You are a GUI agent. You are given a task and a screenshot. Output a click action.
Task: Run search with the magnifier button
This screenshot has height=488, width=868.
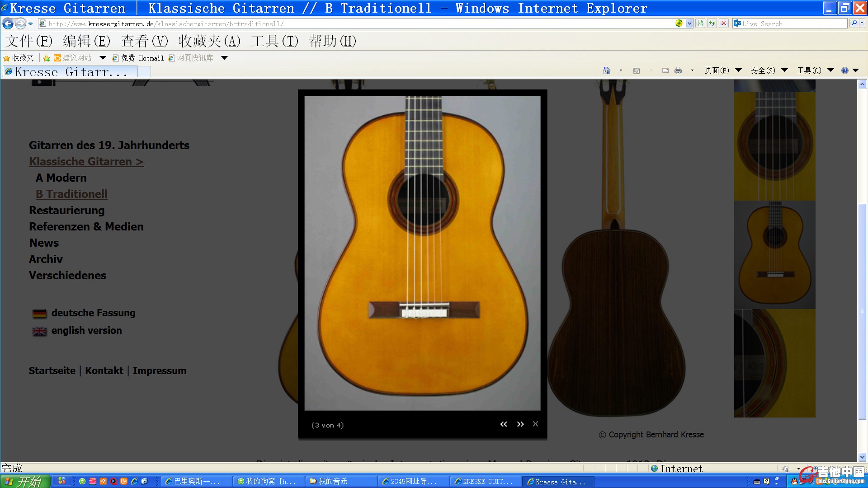click(x=854, y=23)
